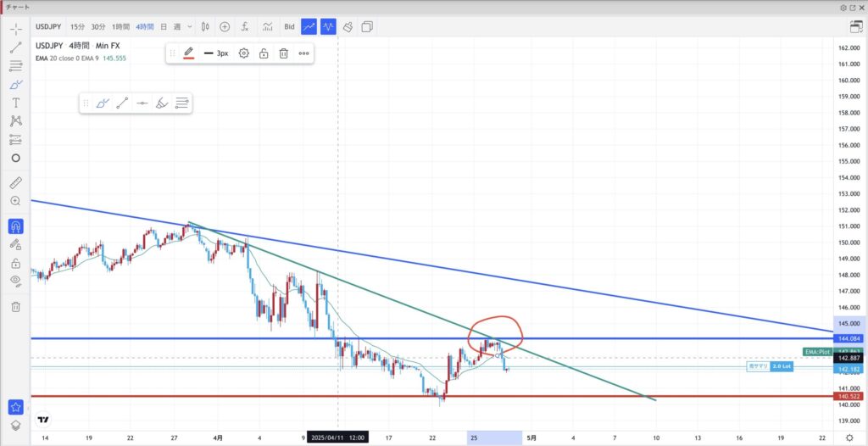Click the 142.182 price label
Screen dimensions: 868x446
point(849,369)
